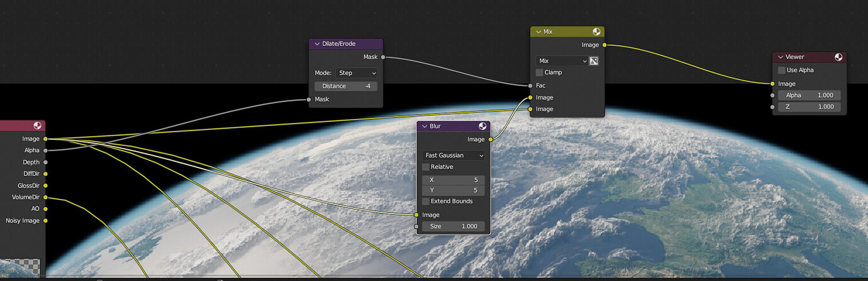Click the Viewer Alpha input socket
This screenshot has width=868, height=281.
coord(772,95)
